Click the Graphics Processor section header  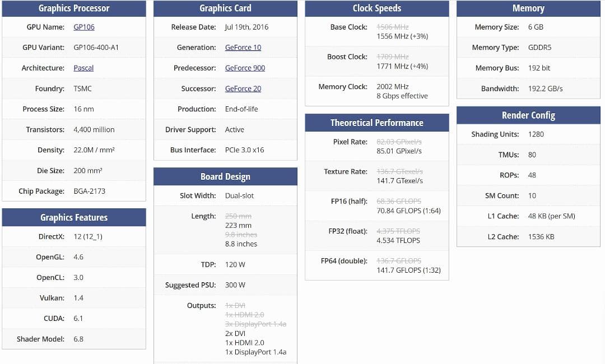[74, 8]
